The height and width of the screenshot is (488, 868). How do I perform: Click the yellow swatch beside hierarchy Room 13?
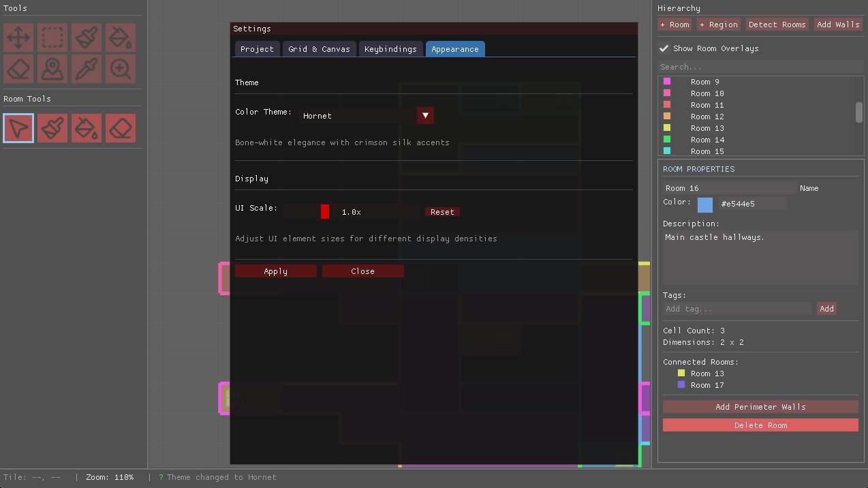[667, 127]
